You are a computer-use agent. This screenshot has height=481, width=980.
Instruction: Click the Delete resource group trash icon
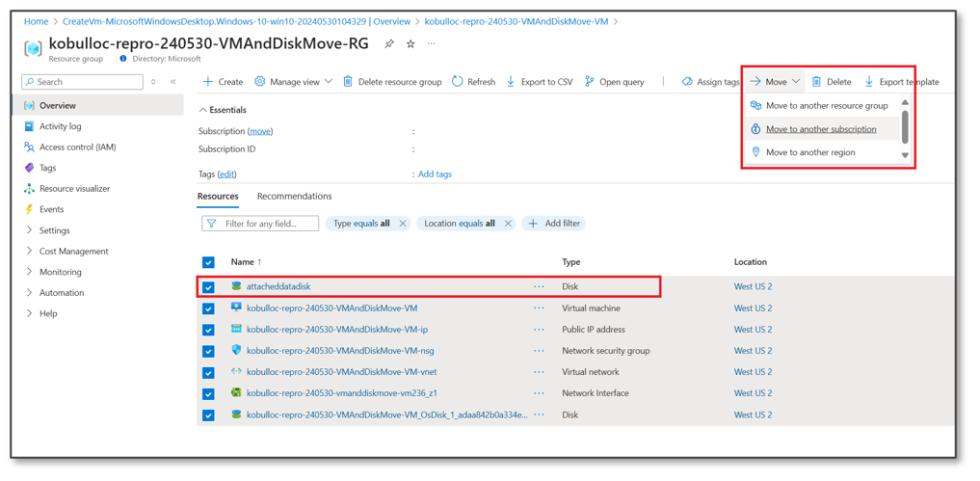(x=348, y=81)
